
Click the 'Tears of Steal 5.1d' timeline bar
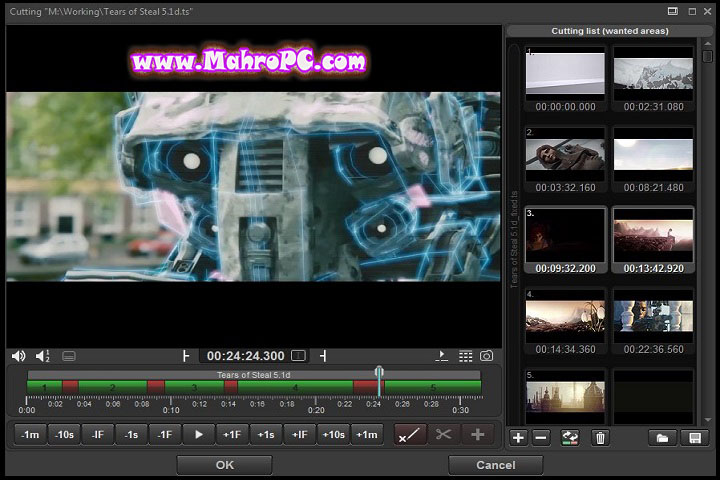coord(253,375)
